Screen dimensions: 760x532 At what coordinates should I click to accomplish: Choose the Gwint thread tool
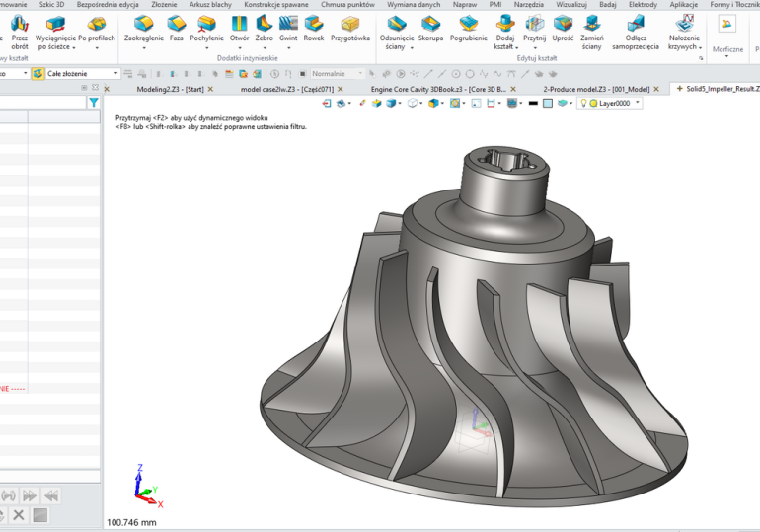tap(288, 28)
